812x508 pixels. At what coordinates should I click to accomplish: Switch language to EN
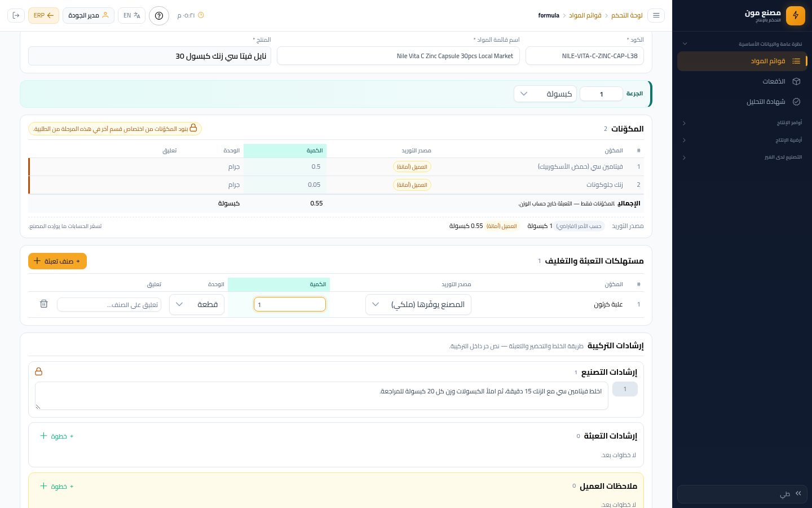(131, 15)
